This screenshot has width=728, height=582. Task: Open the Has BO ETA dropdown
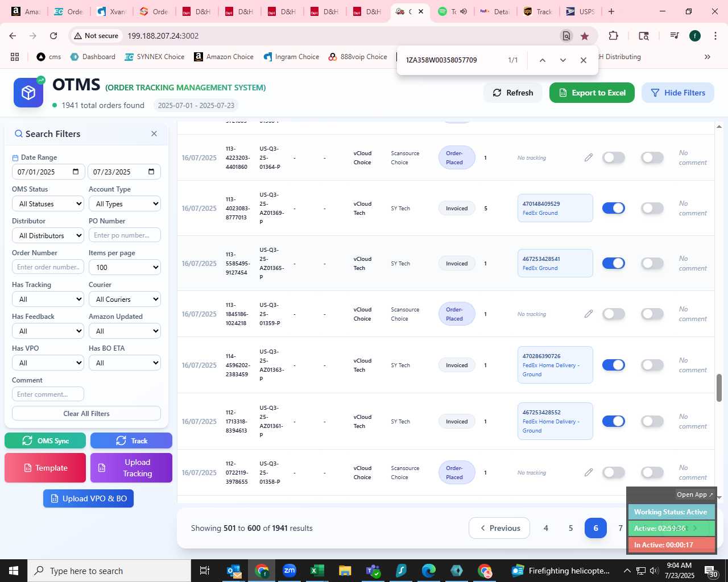125,363
